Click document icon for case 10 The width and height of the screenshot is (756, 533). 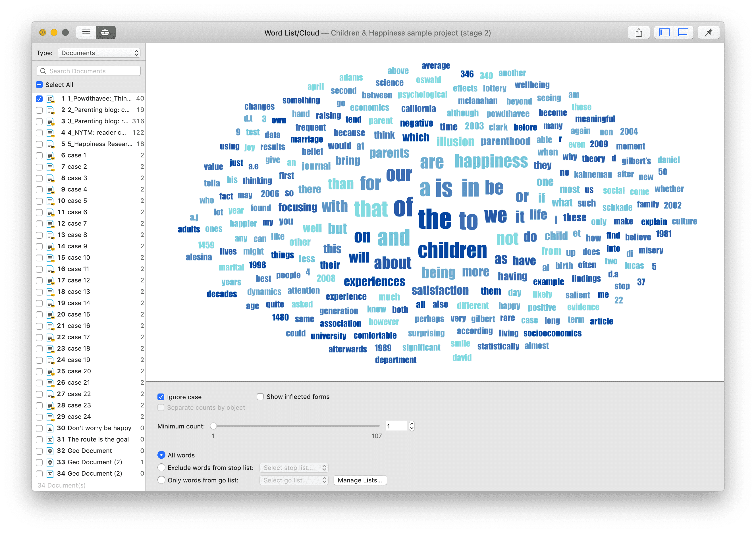tap(50, 258)
